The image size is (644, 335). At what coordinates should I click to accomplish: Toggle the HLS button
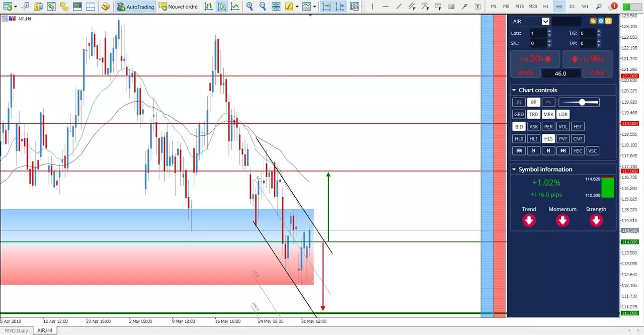pyautogui.click(x=548, y=138)
